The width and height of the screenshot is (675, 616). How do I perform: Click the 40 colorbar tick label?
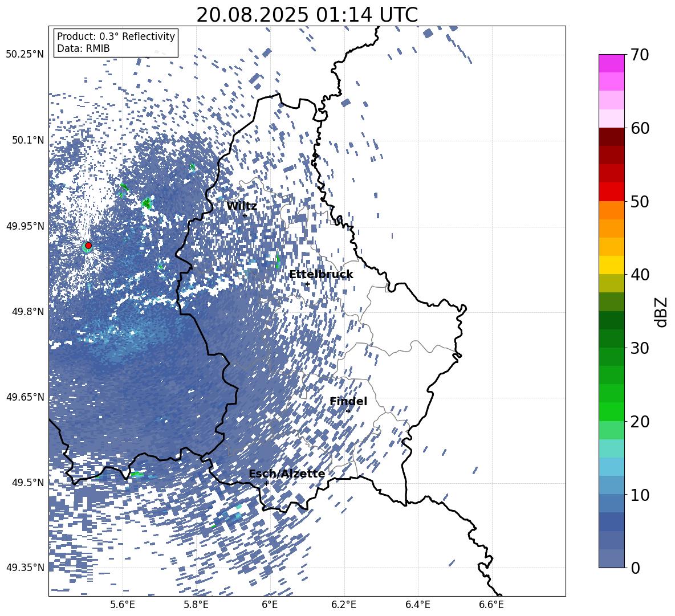pyautogui.click(x=640, y=275)
